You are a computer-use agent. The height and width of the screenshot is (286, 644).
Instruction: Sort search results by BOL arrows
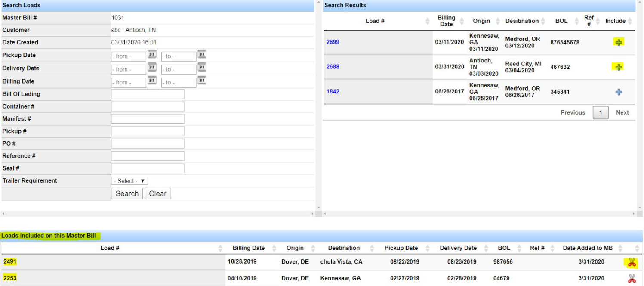[577, 21]
